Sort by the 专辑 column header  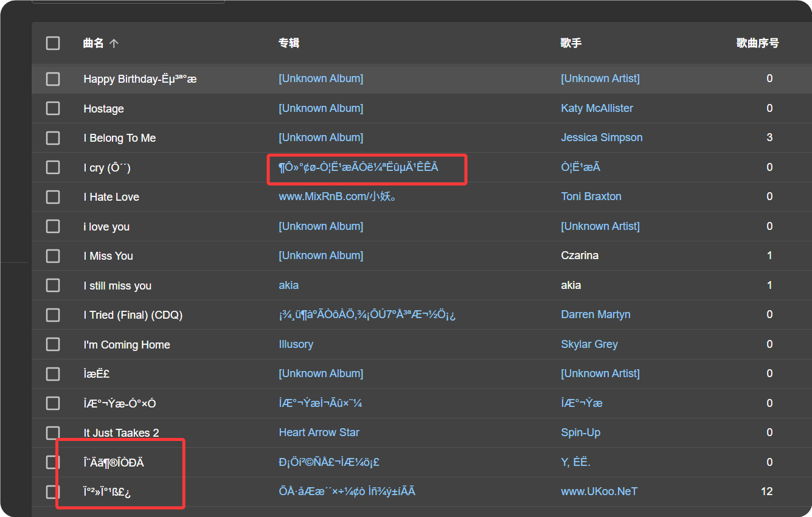289,43
